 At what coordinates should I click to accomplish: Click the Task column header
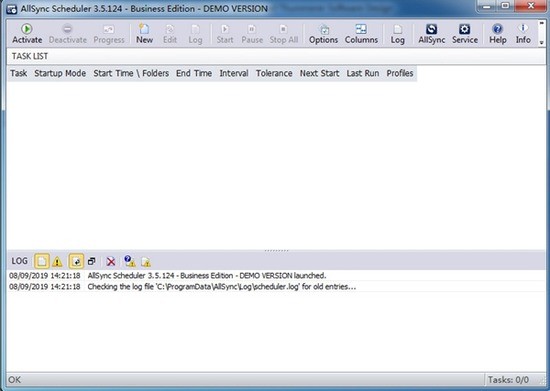click(19, 73)
